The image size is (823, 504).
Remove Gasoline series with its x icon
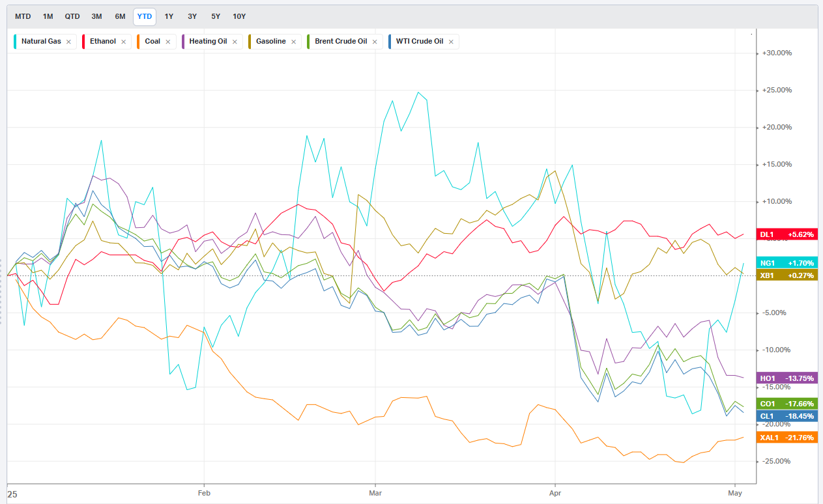[x=293, y=42]
